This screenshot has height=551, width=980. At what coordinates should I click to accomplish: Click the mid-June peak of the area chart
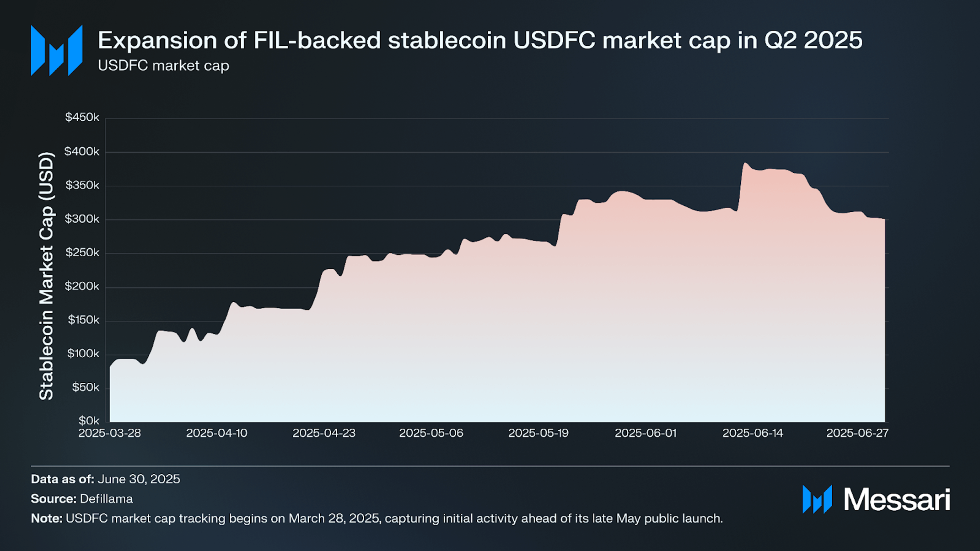[745, 164]
